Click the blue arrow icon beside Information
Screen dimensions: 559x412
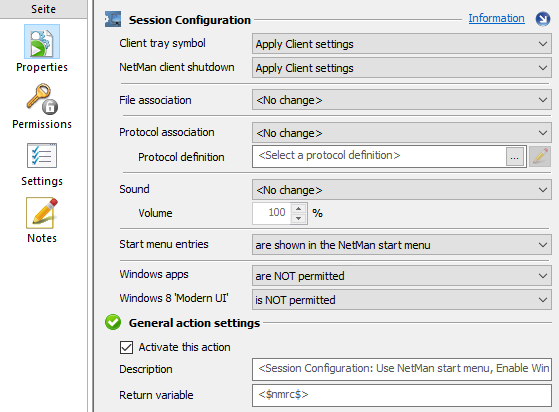543,19
